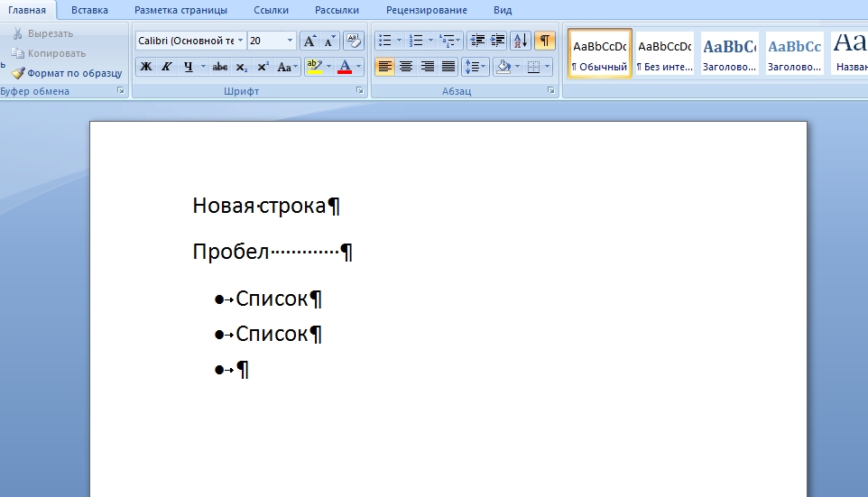Go to the Ссылки tab
The height and width of the screenshot is (497, 868).
272,10
